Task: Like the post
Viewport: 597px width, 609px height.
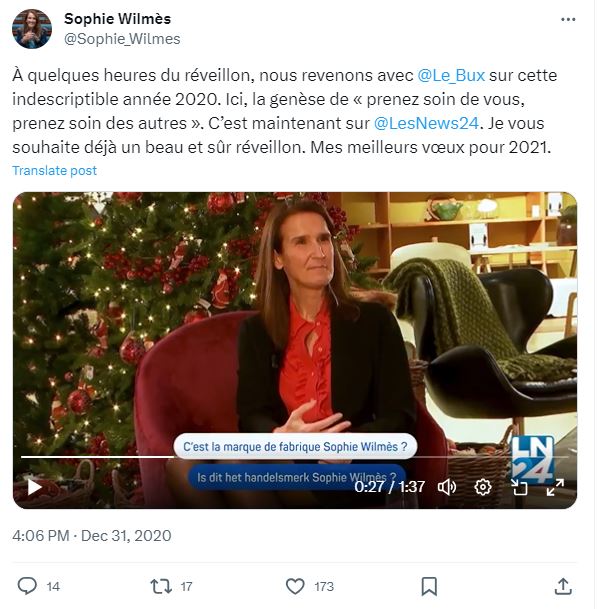Action: coord(295,586)
